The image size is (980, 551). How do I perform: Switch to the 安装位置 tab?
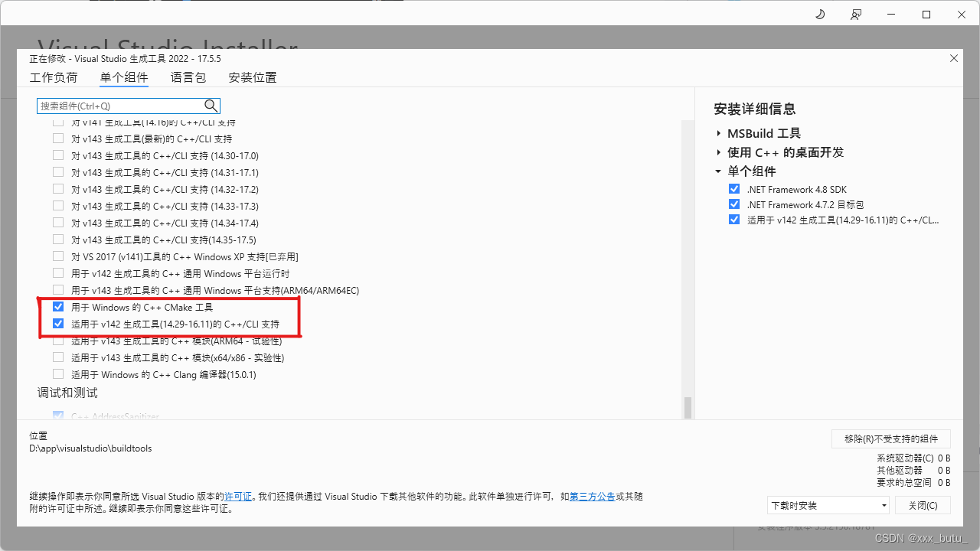(253, 77)
